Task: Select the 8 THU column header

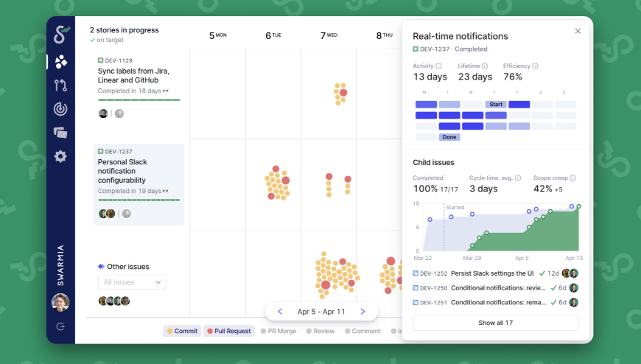Action: point(385,35)
